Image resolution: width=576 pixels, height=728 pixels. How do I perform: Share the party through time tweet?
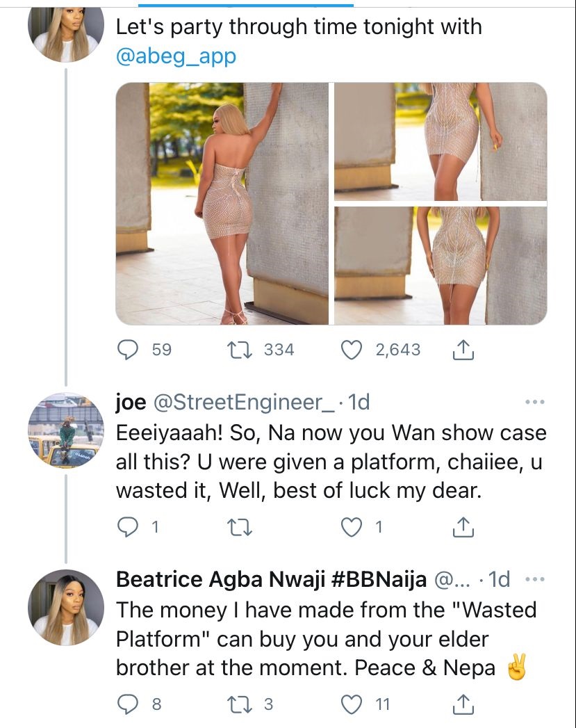(463, 351)
